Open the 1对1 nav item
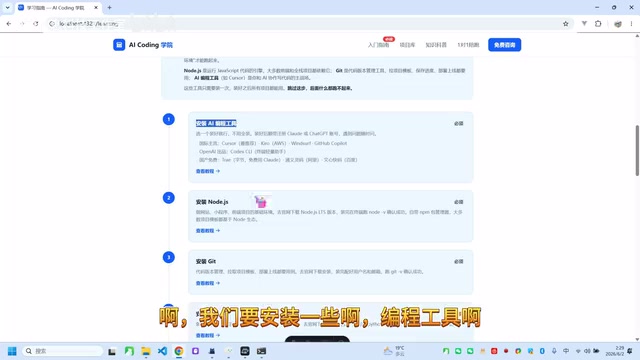This screenshot has width=640, height=360. [468, 45]
